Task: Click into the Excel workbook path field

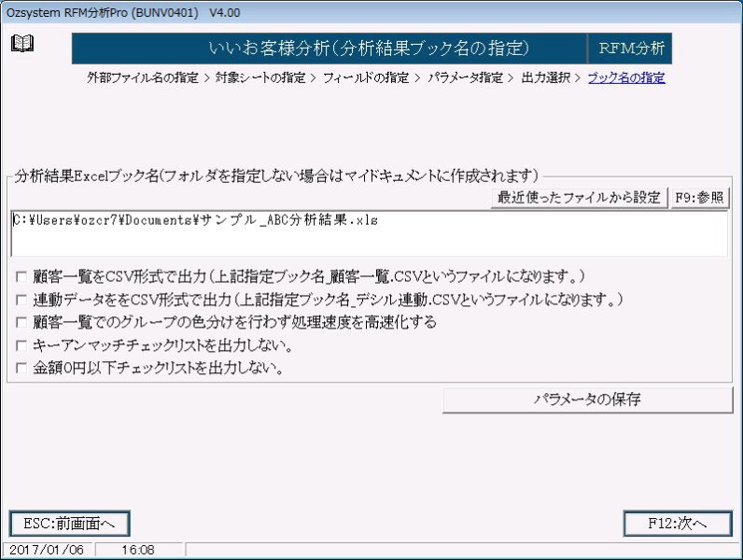Action: [x=369, y=233]
